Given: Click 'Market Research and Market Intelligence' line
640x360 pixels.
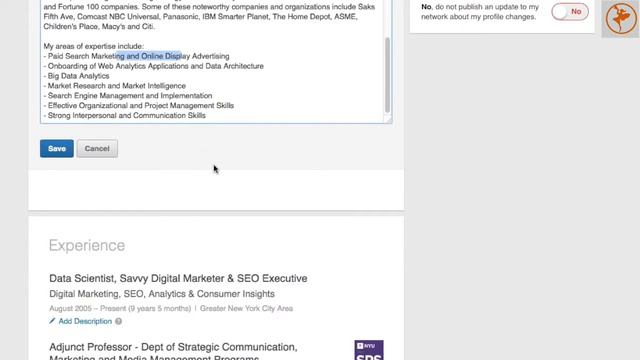Looking at the screenshot, I should [115, 86].
